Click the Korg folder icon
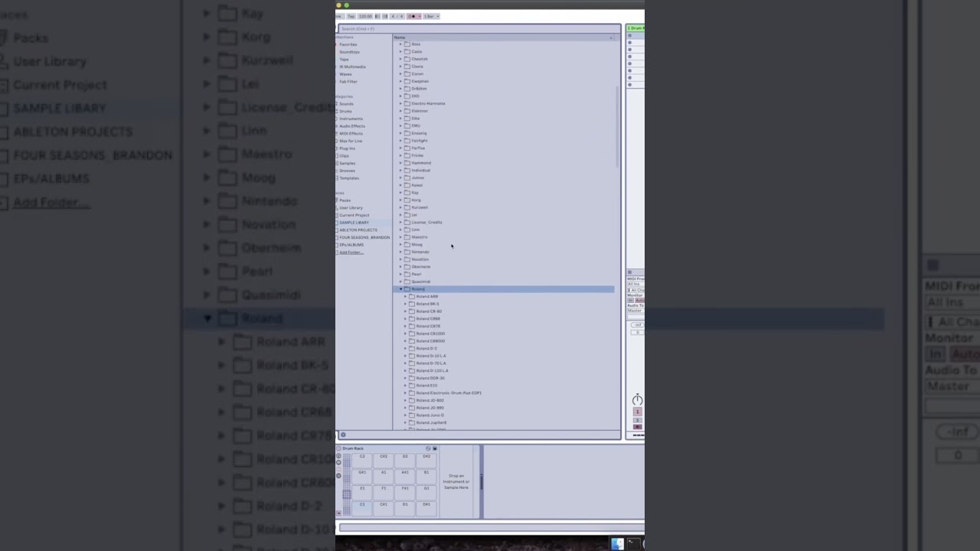The height and width of the screenshot is (551, 980). pyautogui.click(x=407, y=200)
